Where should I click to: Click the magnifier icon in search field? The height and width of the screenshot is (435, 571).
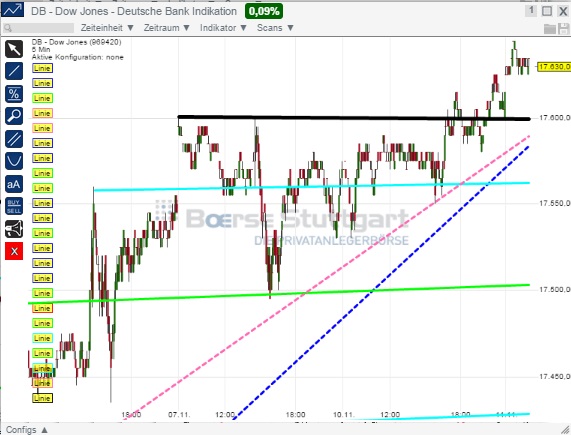point(8,28)
